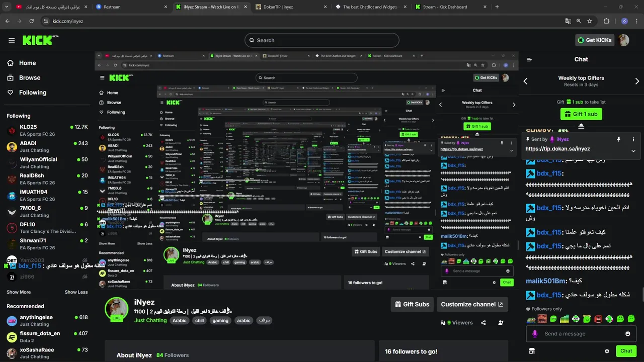Open the emote picker smiley
The image size is (644, 362).
point(628,334)
